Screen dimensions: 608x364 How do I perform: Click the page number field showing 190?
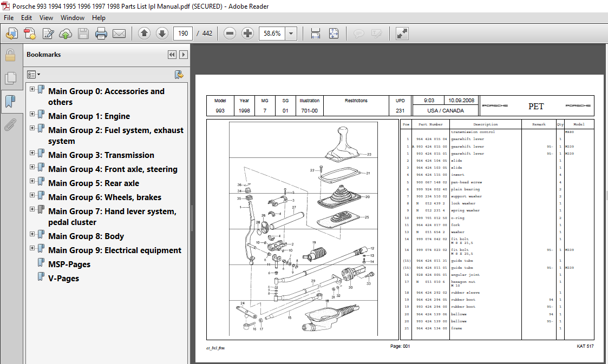pyautogui.click(x=183, y=34)
